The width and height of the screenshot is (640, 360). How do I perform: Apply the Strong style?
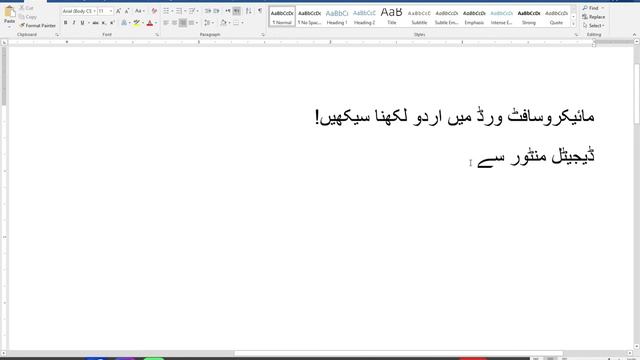tap(529, 17)
